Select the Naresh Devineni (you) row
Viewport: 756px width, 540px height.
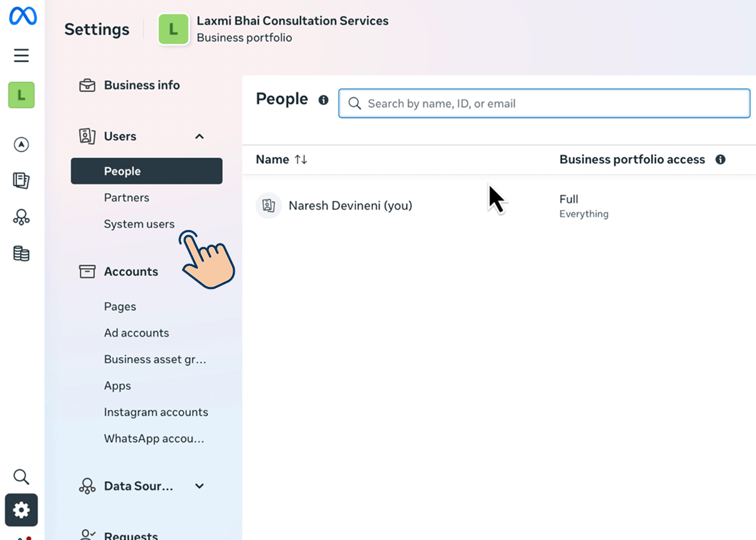tap(499, 206)
